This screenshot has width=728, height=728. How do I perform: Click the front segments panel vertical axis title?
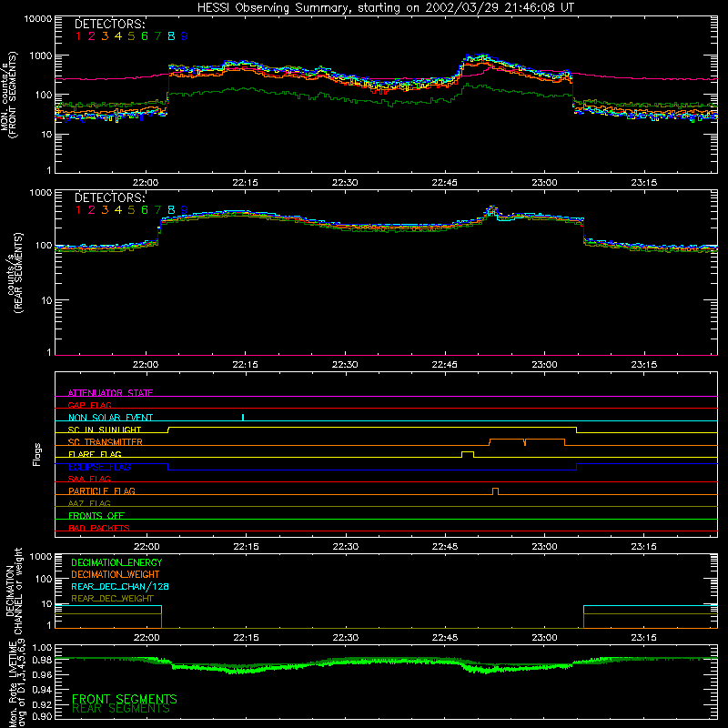click(x=8, y=95)
